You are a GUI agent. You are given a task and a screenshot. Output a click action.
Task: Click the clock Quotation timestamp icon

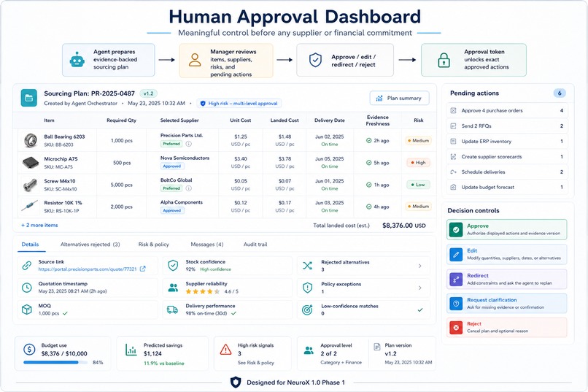26,288
